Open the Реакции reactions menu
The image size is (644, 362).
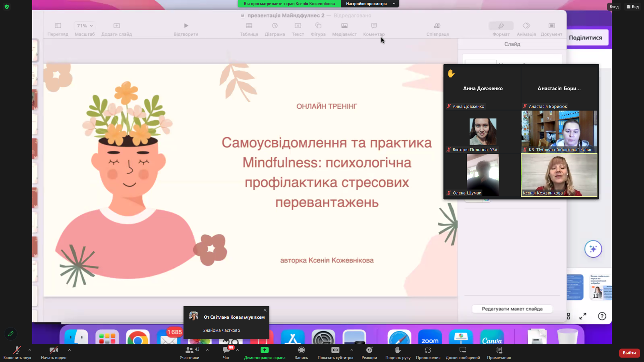(369, 353)
